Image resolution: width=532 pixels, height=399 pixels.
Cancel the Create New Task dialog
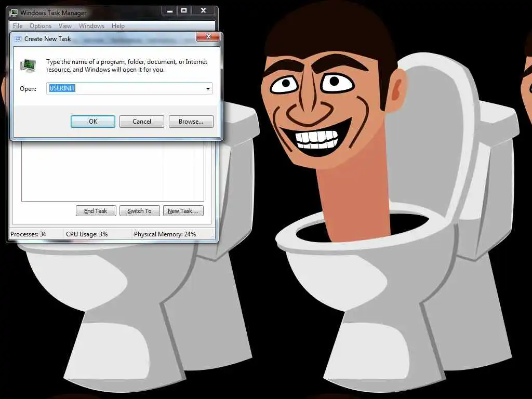(x=141, y=122)
